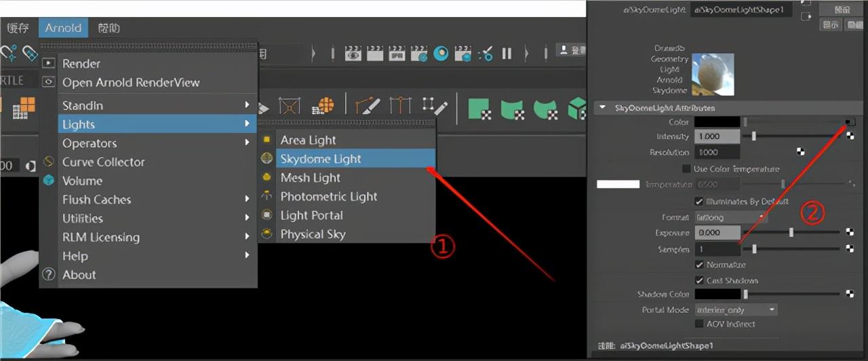The image size is (868, 361).
Task: Open the Portal Mode dropdown
Action: (x=736, y=309)
